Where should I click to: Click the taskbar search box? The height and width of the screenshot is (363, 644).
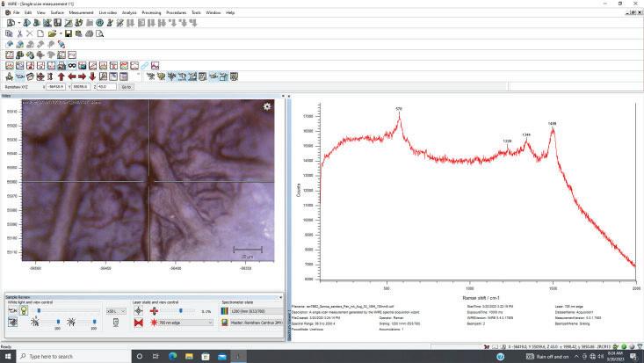(x=73, y=357)
